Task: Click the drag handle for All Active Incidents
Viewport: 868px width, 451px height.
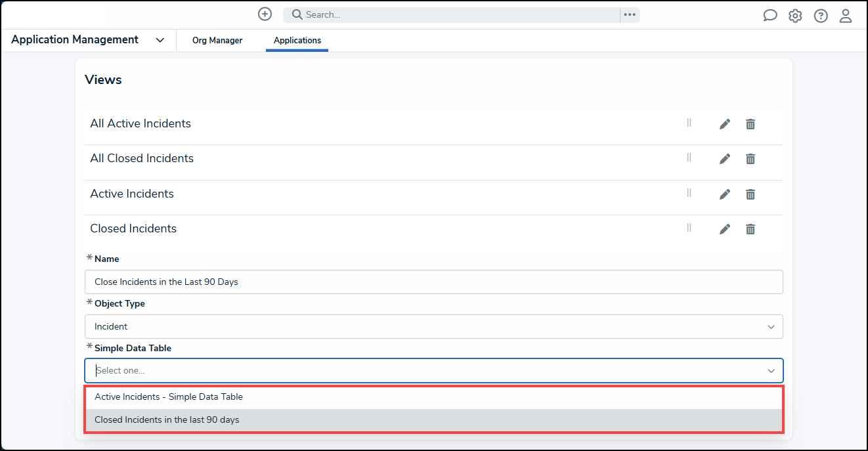Action: pyautogui.click(x=689, y=123)
